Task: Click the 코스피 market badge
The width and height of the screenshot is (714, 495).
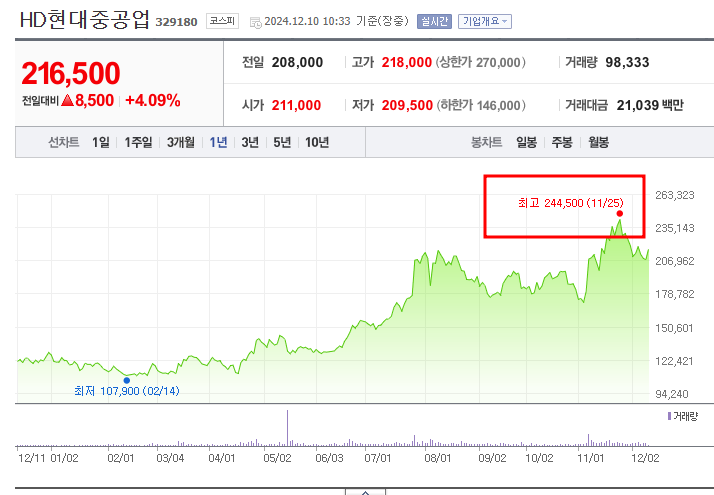Action: click(x=222, y=21)
